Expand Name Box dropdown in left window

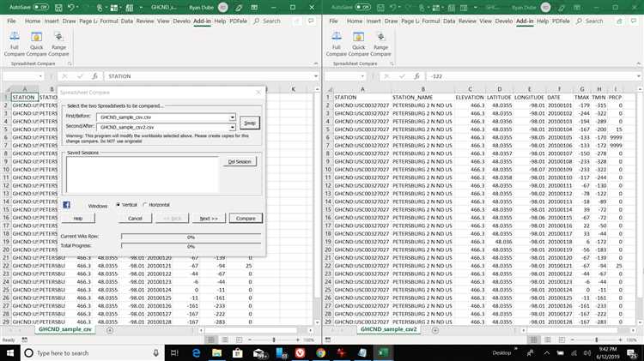[x=40, y=76]
